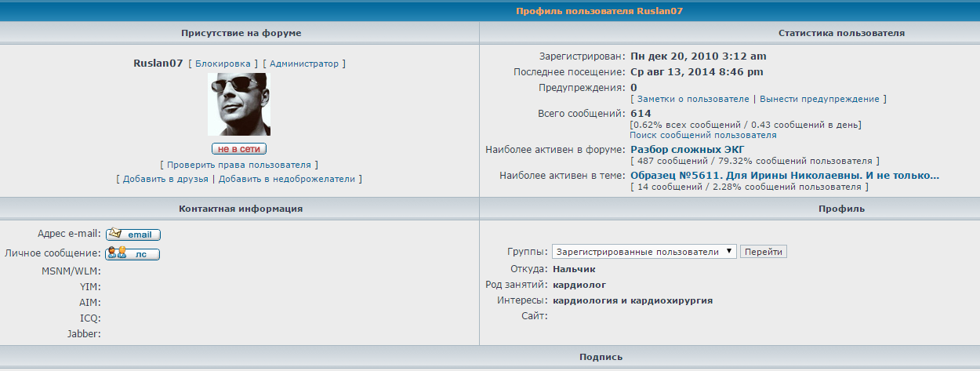Click the Подпись section header
Screen dimensions: 980x371
[601, 357]
